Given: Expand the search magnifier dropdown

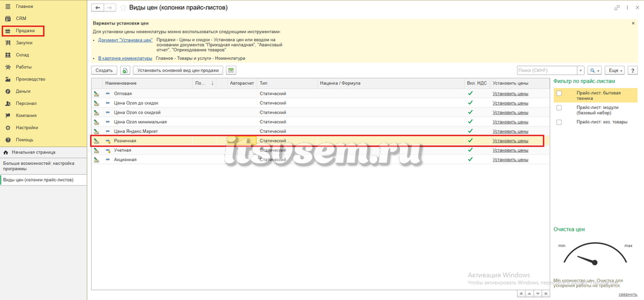Looking at the screenshot, I should 594,70.
